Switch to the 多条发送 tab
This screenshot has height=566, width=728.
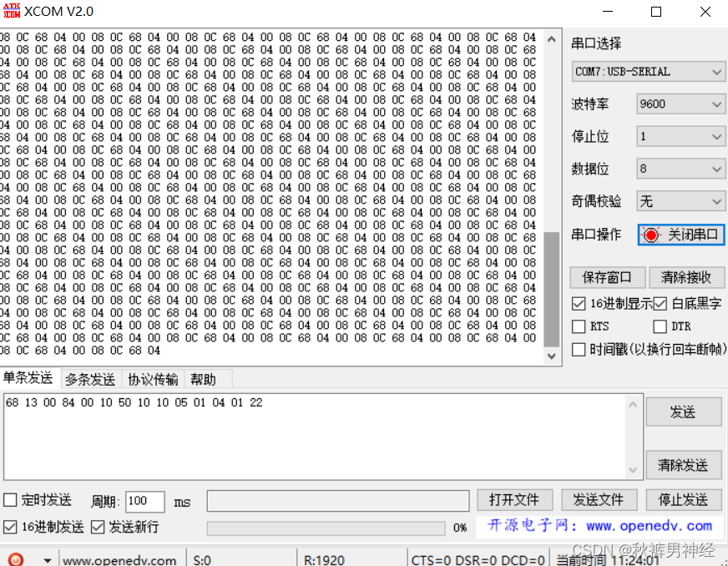(90, 378)
